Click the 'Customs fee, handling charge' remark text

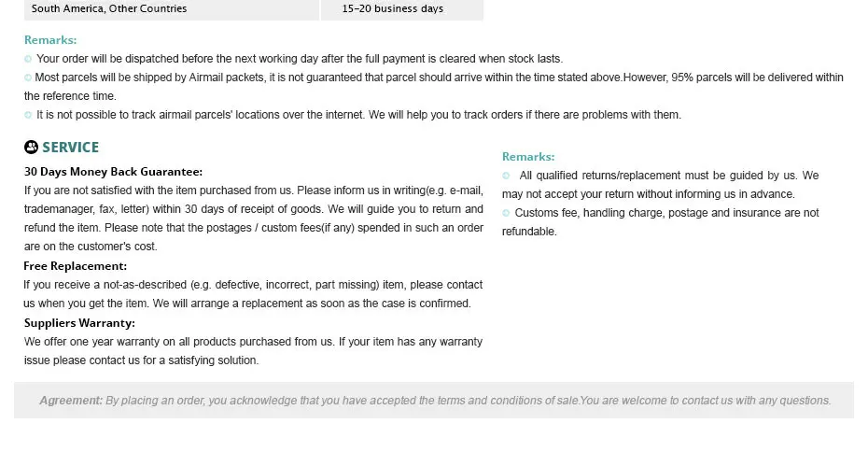point(661,222)
